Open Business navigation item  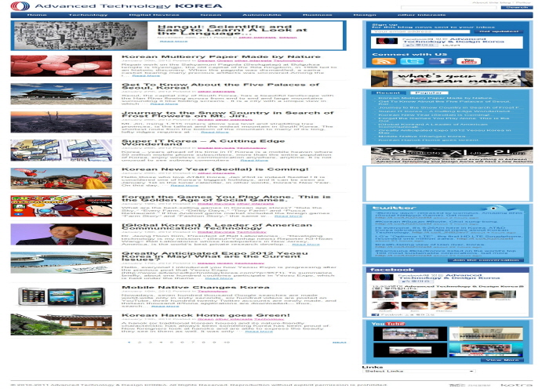[317, 15]
